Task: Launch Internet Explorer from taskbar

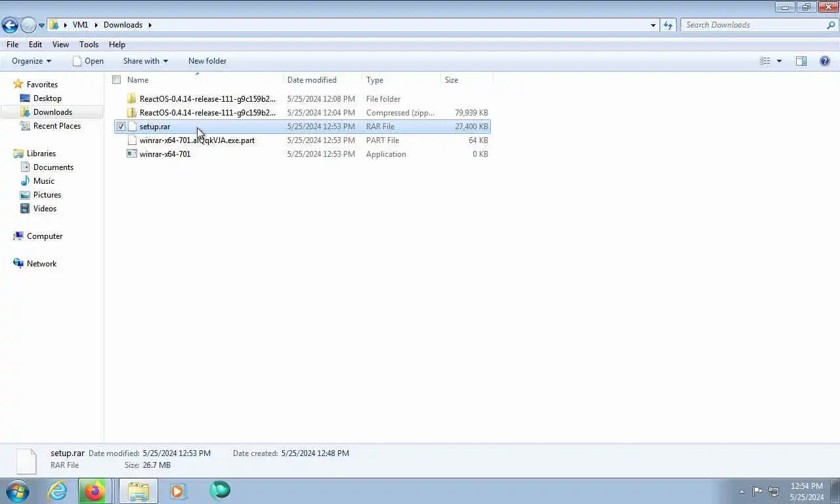Action: (58, 491)
